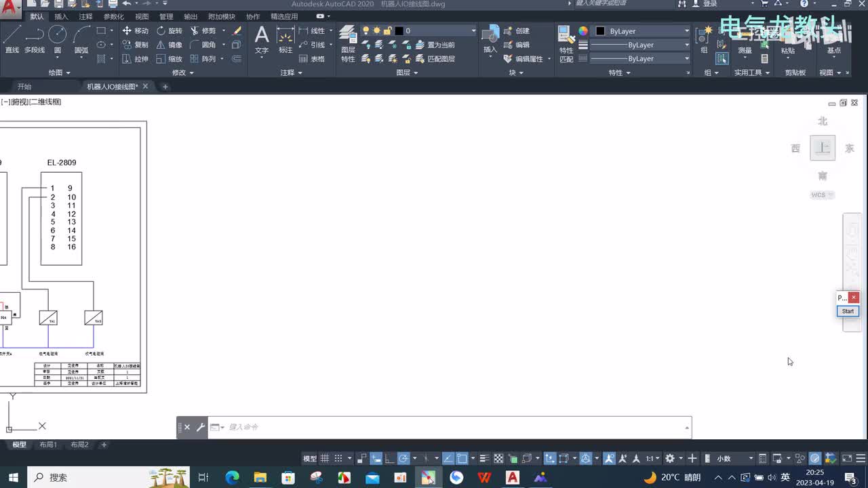Toggle polar tracking in status bar
The image size is (868, 488).
tap(403, 459)
